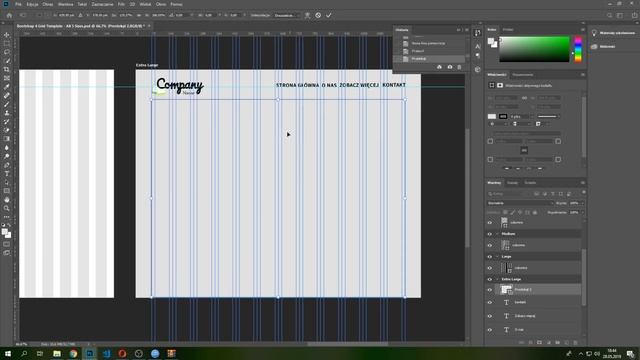640x360 pixels.
Task: Hide the kontakt text layer
Action: click(x=490, y=302)
